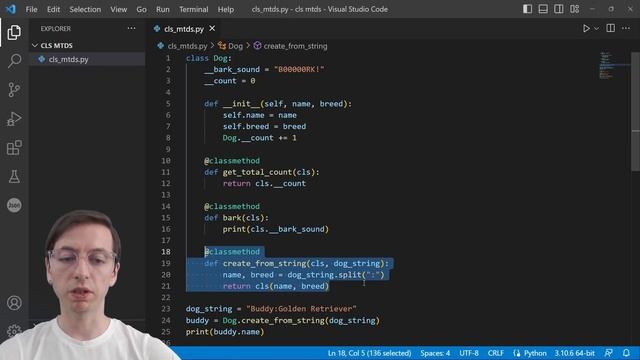
Task: Change file encoding UTF-8
Action: coord(469,353)
